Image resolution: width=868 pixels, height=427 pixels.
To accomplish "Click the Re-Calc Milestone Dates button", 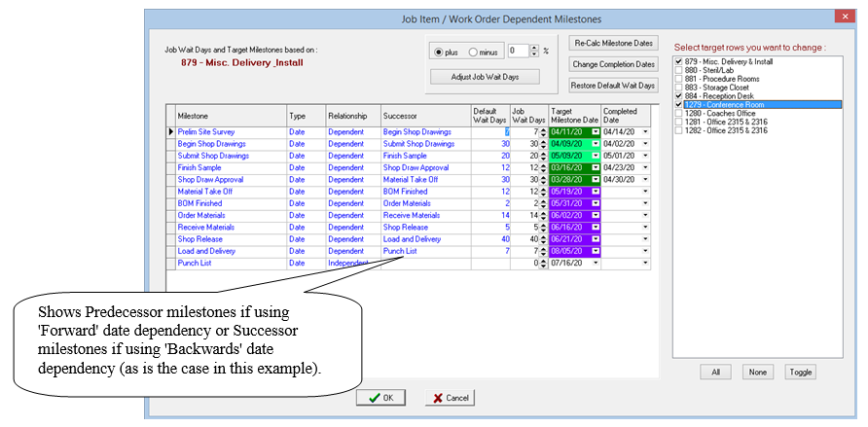I will (x=613, y=43).
